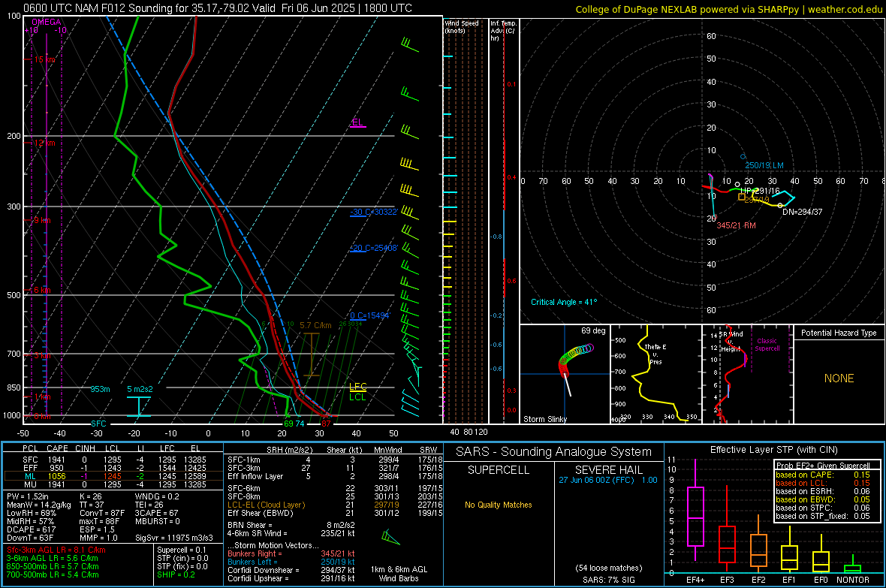Image resolution: width=886 pixels, height=588 pixels.
Task: Select the red 'Bunkers Right =' line
Action: pos(291,553)
